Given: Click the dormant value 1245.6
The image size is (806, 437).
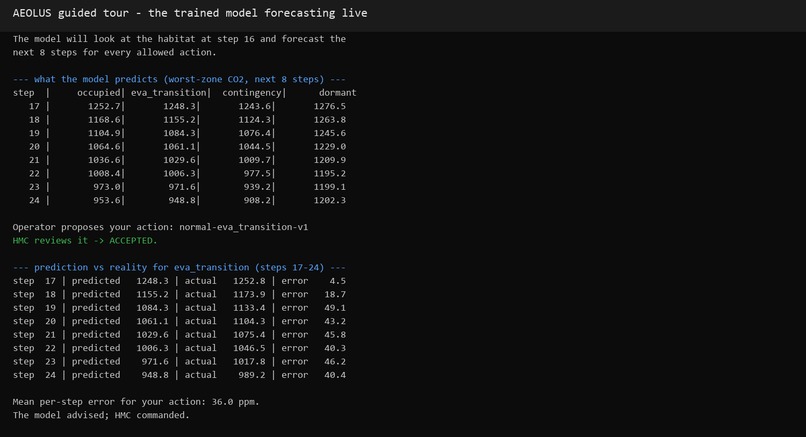Looking at the screenshot, I should click(x=330, y=133).
